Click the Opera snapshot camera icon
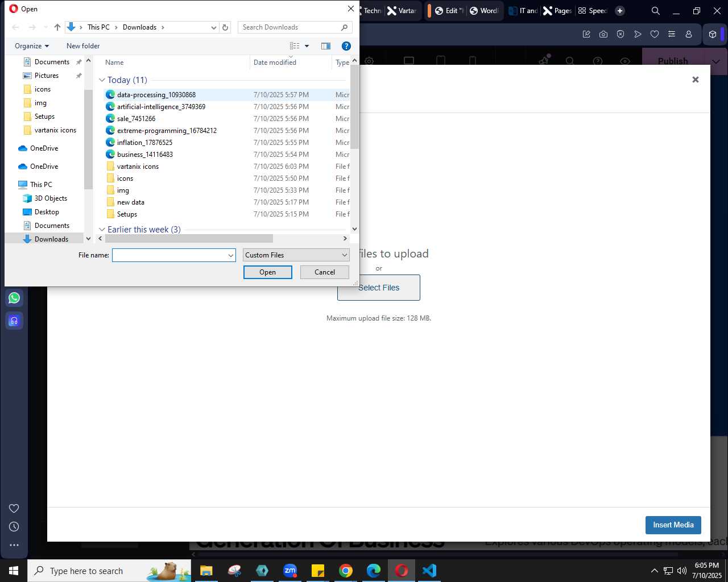 (603, 34)
